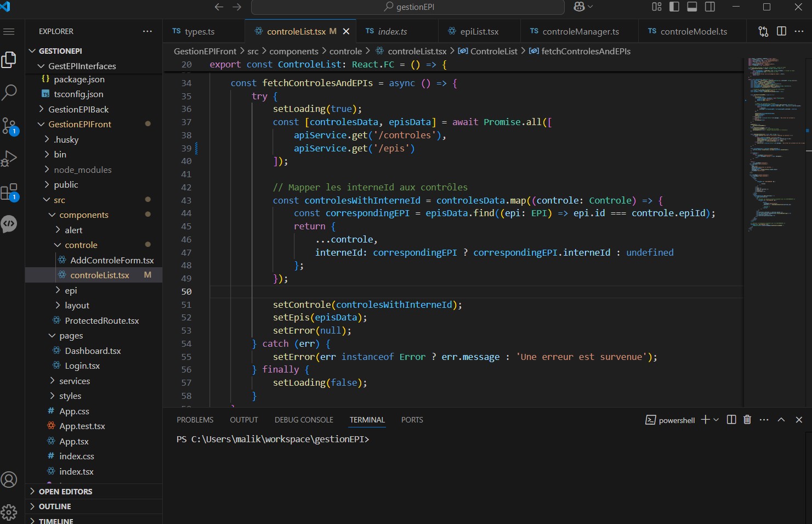This screenshot has width=812, height=524.
Task: Open Source Control view with badge
Action: (9, 126)
